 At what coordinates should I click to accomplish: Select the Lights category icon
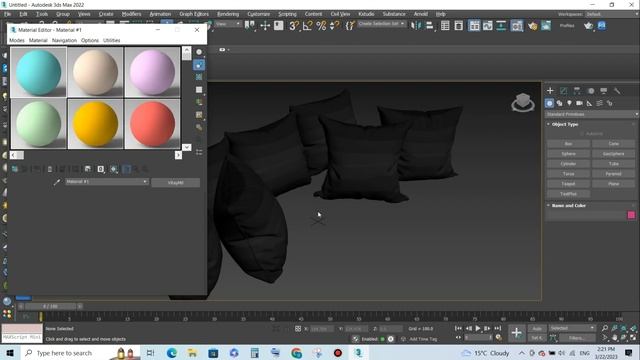(x=569, y=103)
